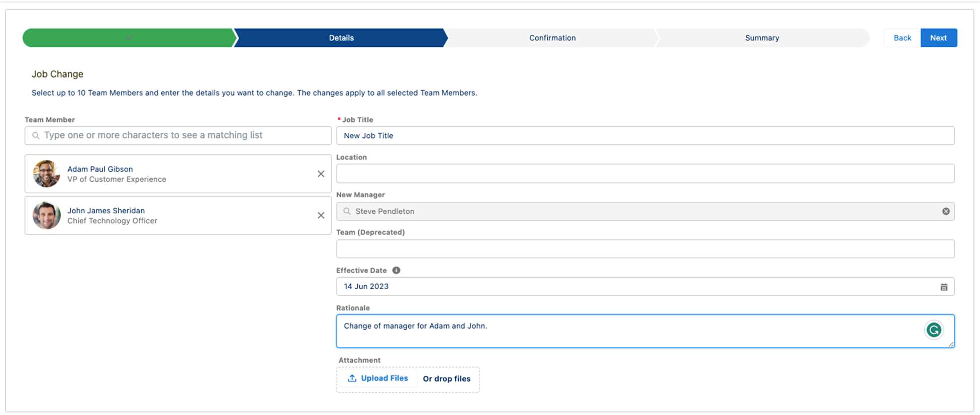Focus the Team Member search box
The image size is (980, 415).
point(178,135)
